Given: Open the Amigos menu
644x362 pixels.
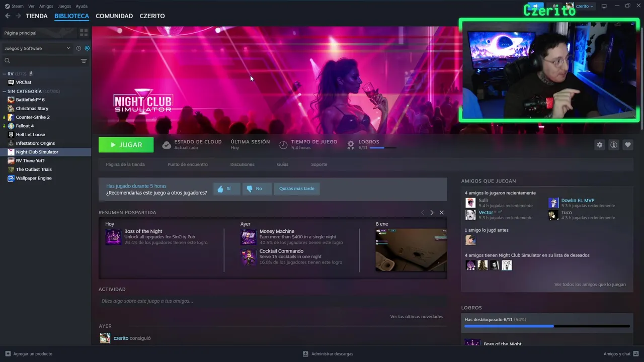Looking at the screenshot, I should pos(46,6).
